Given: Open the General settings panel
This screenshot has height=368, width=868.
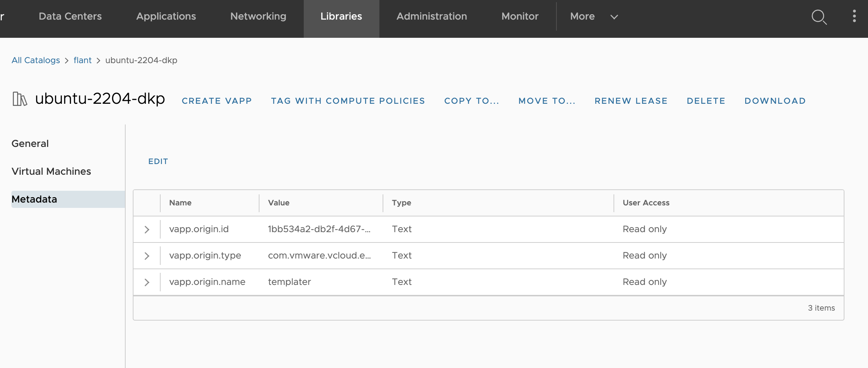Looking at the screenshot, I should tap(30, 143).
